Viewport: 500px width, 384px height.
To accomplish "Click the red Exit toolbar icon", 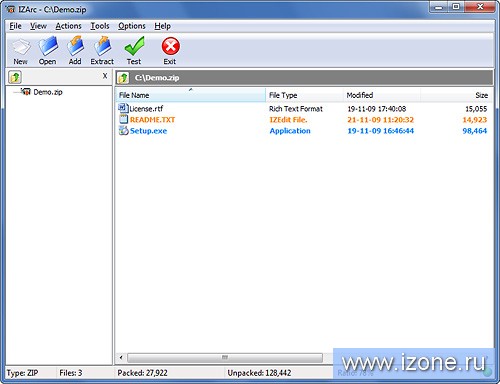I will pos(170,46).
